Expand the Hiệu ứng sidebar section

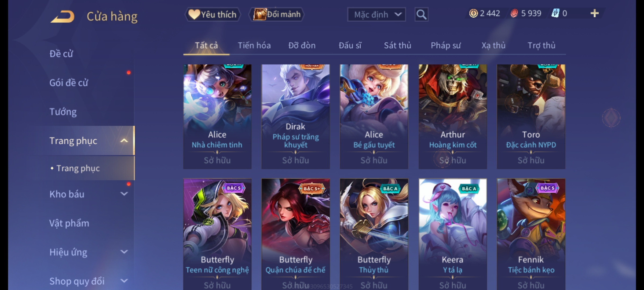pos(124,252)
